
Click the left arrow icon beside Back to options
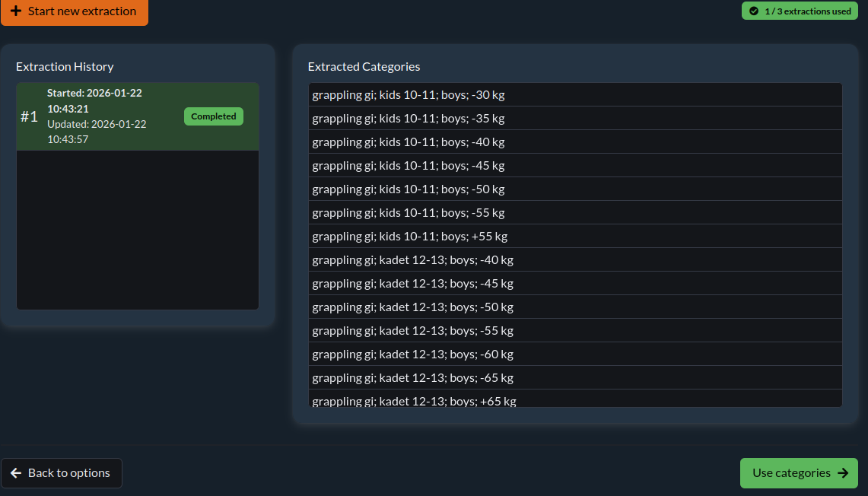[16, 473]
